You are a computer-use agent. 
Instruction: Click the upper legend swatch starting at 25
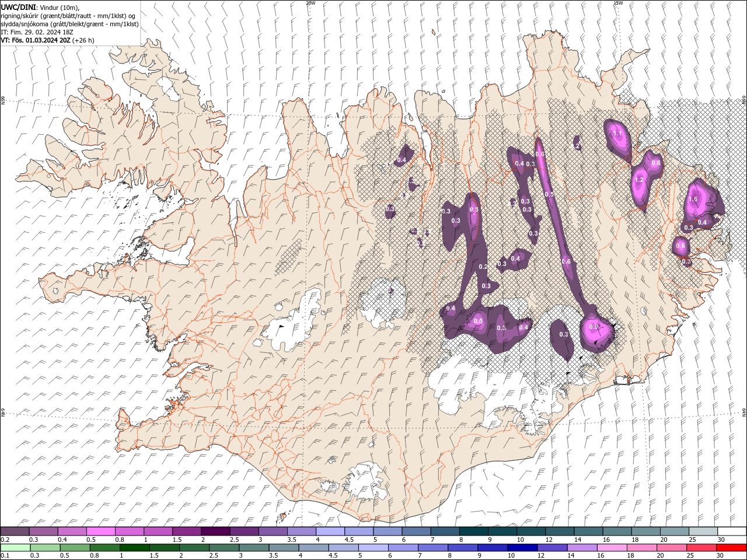[703, 531]
